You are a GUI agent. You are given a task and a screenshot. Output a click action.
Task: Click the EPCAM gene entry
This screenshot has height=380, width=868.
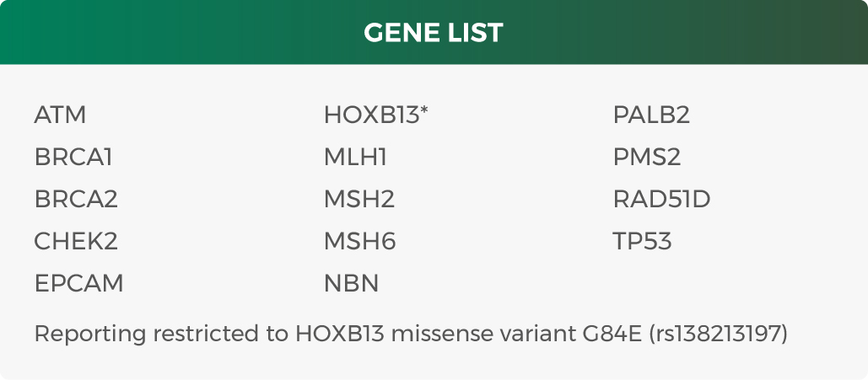point(78,283)
